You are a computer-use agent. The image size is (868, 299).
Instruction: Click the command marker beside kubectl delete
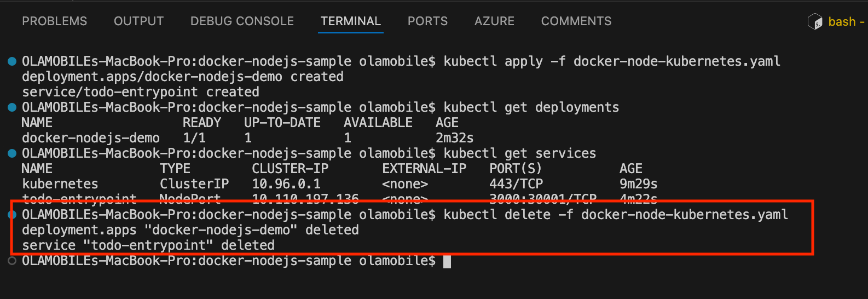click(x=12, y=215)
